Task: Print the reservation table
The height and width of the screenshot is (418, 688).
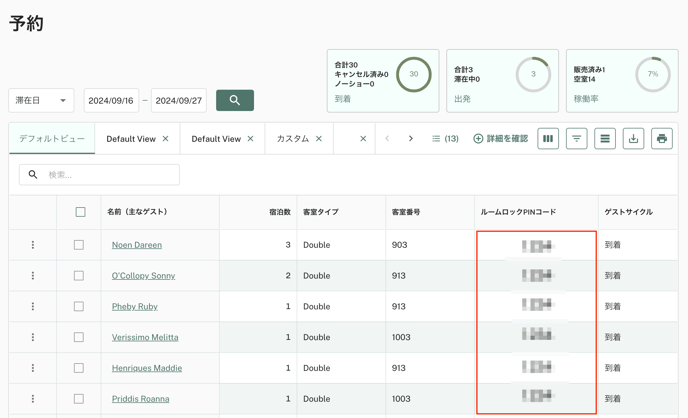Action: click(661, 139)
